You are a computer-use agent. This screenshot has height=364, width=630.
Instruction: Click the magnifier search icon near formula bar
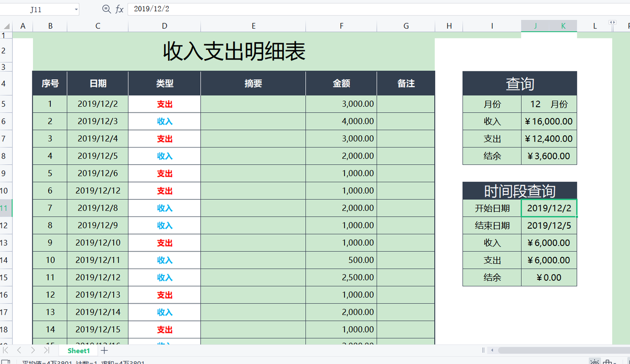[106, 9]
